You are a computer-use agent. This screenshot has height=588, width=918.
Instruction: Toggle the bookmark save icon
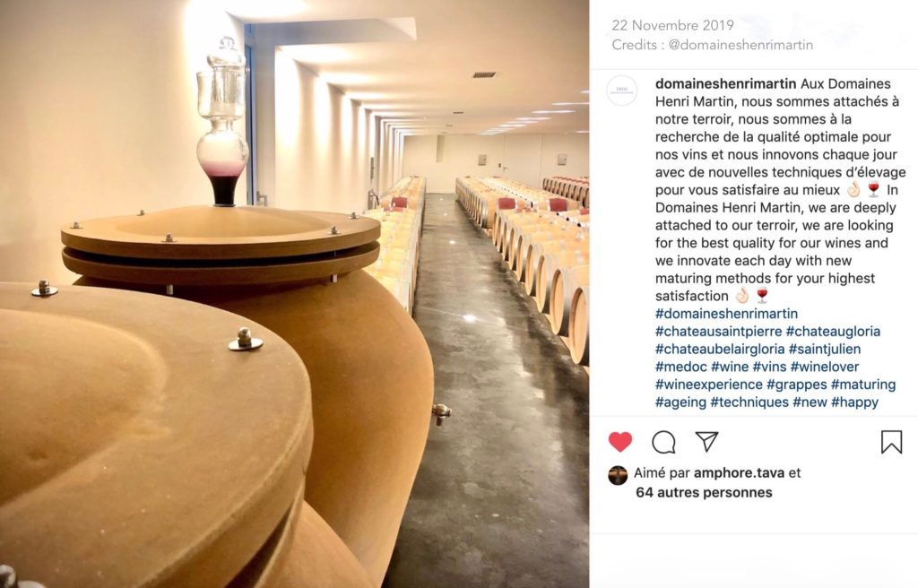click(x=891, y=442)
